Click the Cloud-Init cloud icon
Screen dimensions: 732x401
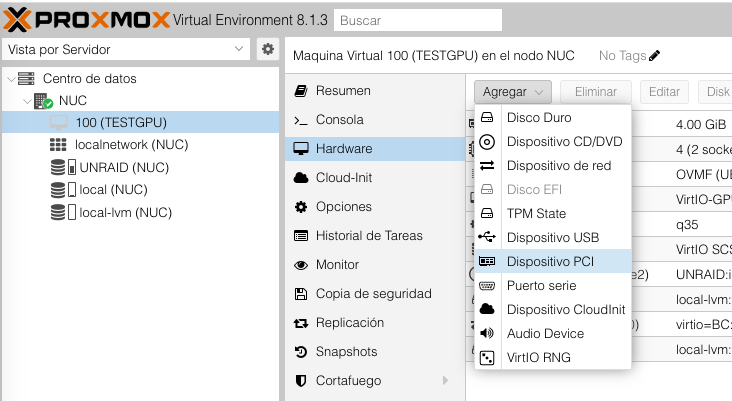(300, 178)
